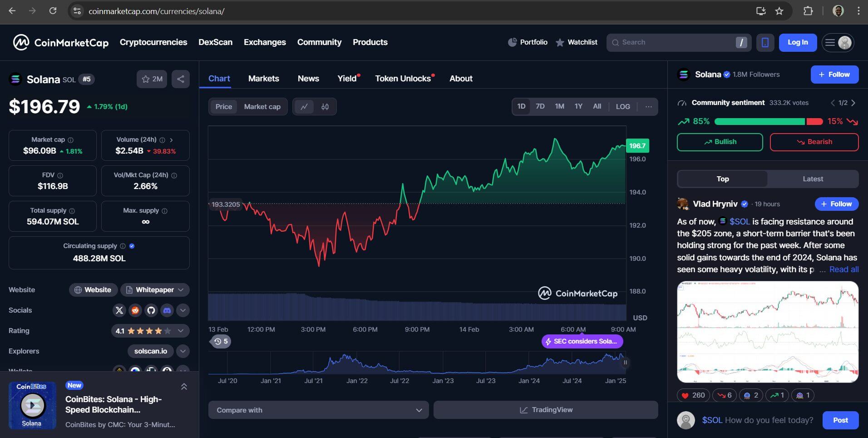The height and width of the screenshot is (438, 868).
Task: Switch chart to candlestick view icon
Action: pyautogui.click(x=325, y=107)
